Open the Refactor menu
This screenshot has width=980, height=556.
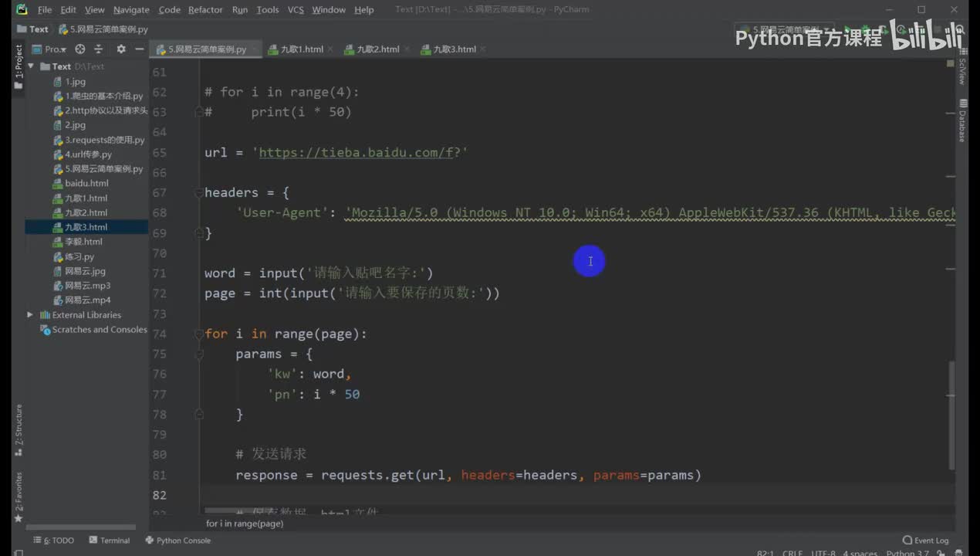[x=205, y=9]
